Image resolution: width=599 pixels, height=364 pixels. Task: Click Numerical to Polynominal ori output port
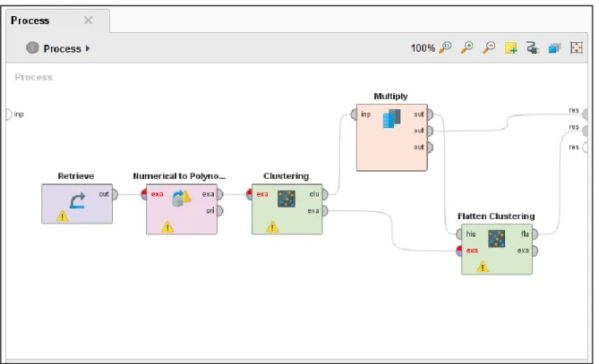[x=220, y=210]
